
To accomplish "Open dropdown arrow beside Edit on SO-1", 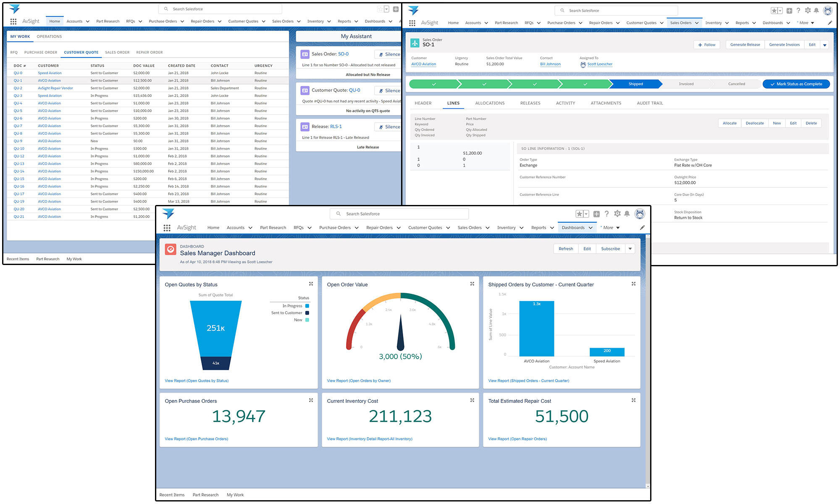I will click(824, 45).
